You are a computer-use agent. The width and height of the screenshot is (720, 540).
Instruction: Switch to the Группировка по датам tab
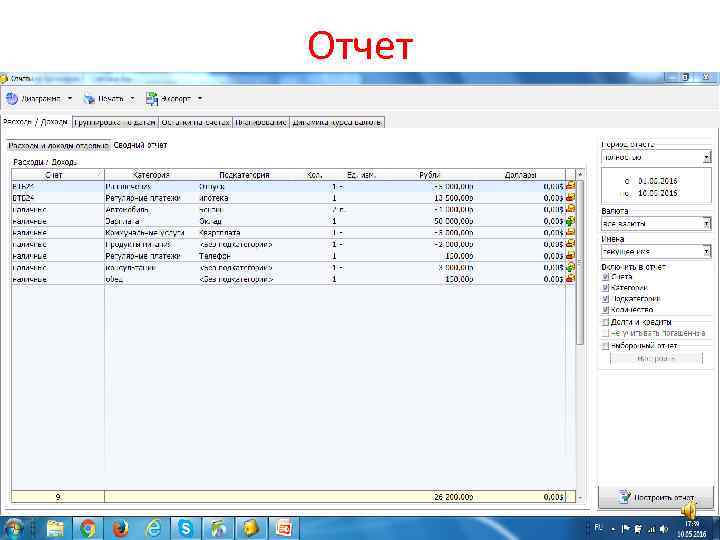point(115,122)
